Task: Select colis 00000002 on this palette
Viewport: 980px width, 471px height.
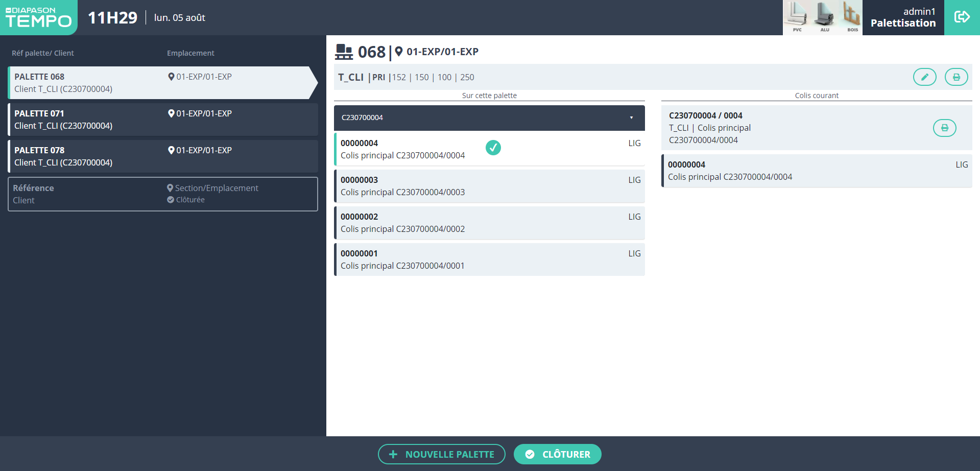Action: (x=489, y=223)
